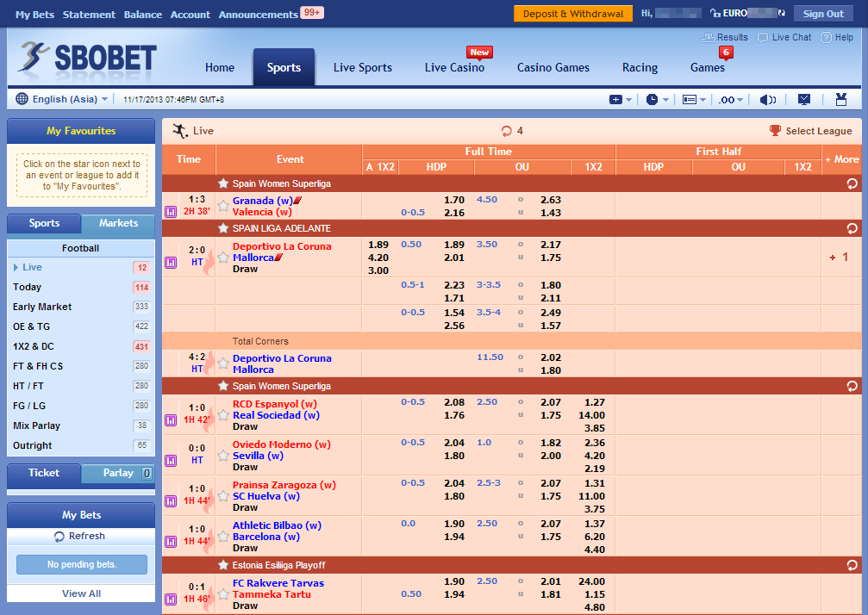
Task: Click the speaker icon to toggle sound
Action: point(767,99)
